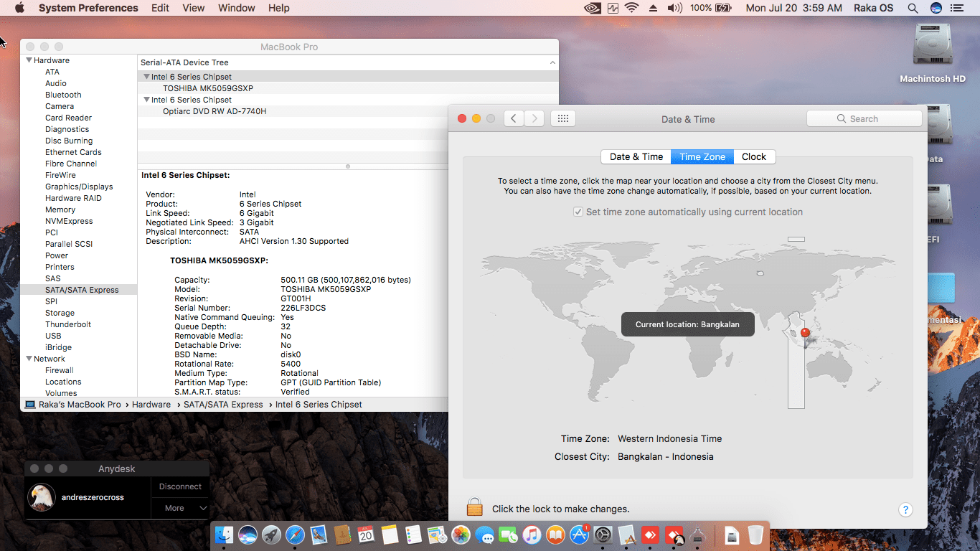Open the More dropdown in Anydesk
The image size is (980, 551).
pyautogui.click(x=180, y=508)
